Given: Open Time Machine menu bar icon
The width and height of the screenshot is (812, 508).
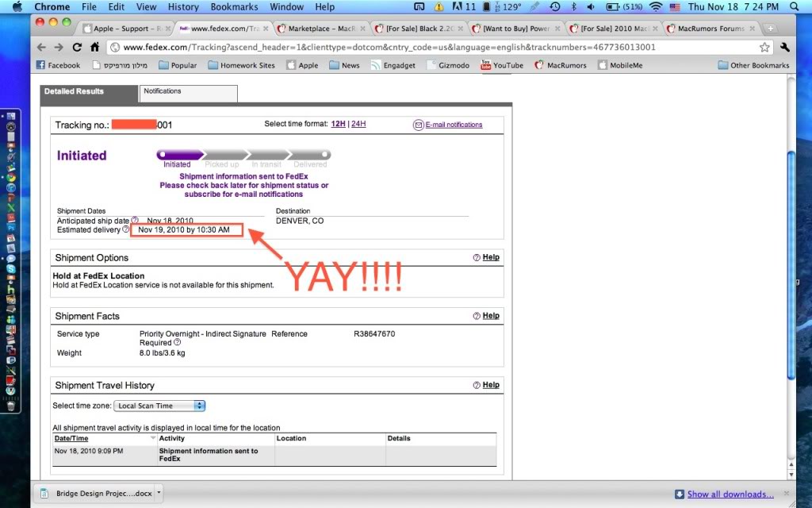Looking at the screenshot, I should (x=554, y=6).
